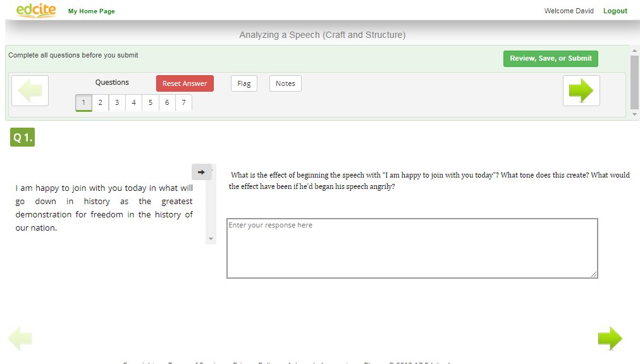Click the passage scrollbar down arrow
This screenshot has height=364, width=640.
coord(211,239)
